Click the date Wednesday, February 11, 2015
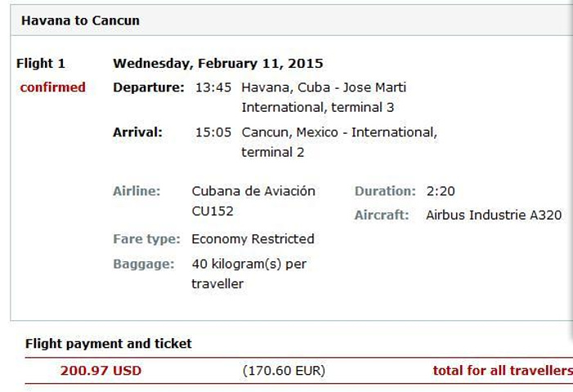Image resolution: width=573 pixels, height=392 pixels. pyautogui.click(x=217, y=63)
